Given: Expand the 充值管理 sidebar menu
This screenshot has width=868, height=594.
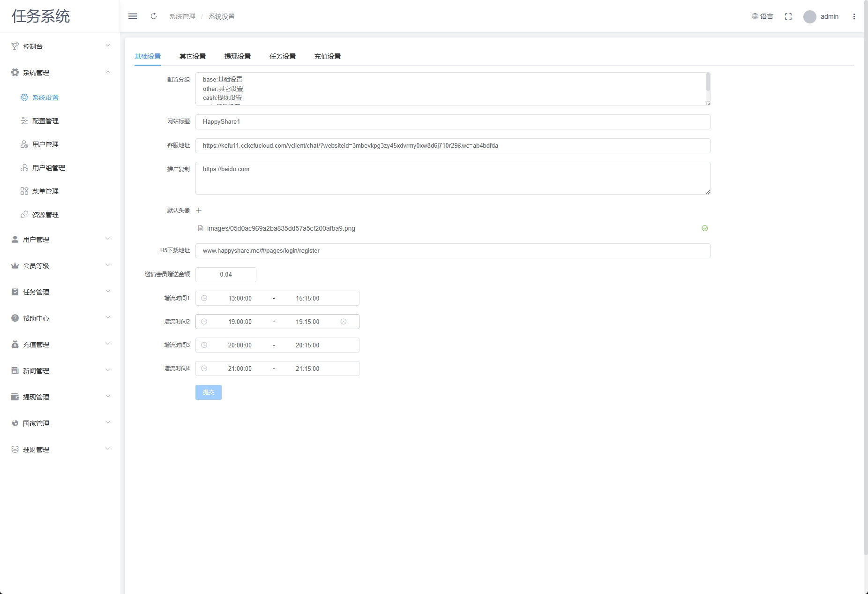Looking at the screenshot, I should [x=60, y=345].
